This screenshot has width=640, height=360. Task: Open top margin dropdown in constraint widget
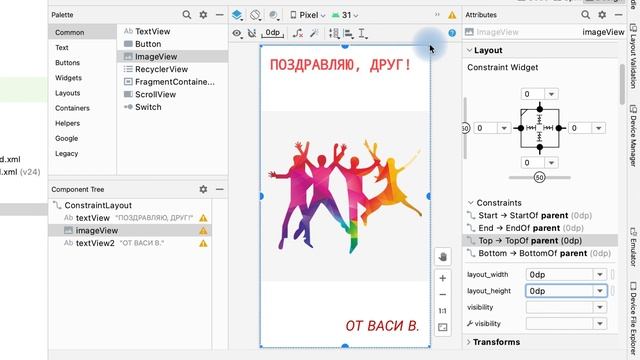(551, 94)
